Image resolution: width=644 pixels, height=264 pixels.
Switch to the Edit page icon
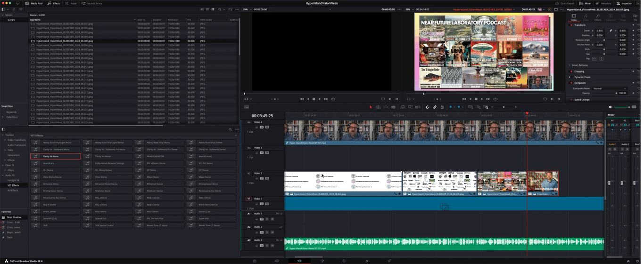299,261
